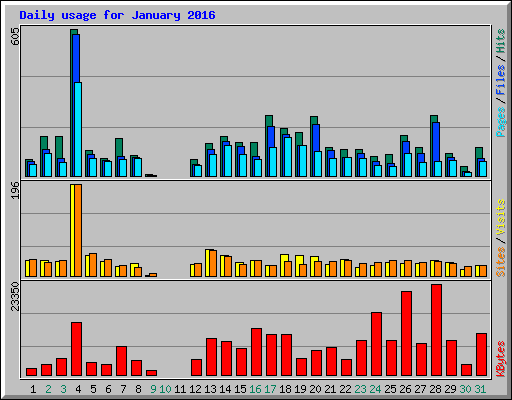
Task: Click day '28' on the x-axis
Action: point(435,389)
